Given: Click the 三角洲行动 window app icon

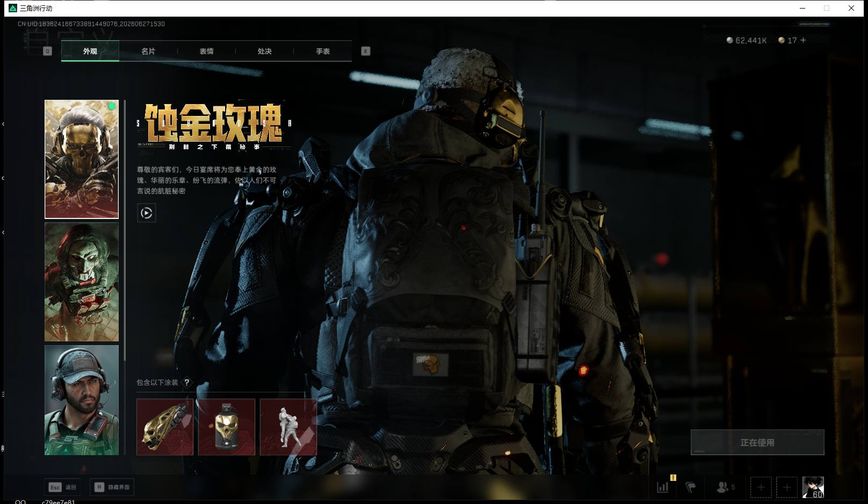Looking at the screenshot, I should (x=13, y=8).
